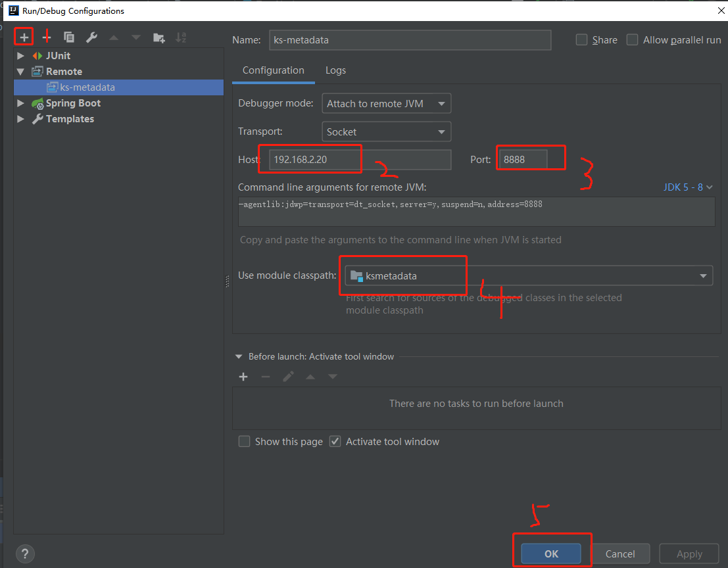The image size is (728, 568).
Task: Switch to the Logs tab
Action: click(335, 70)
